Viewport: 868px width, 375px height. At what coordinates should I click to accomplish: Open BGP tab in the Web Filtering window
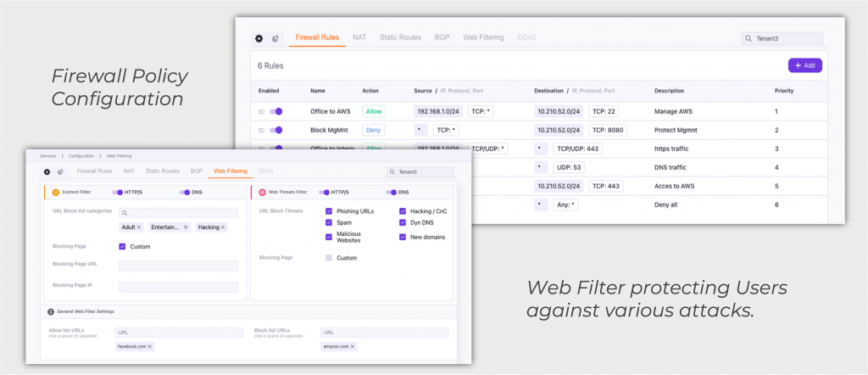[x=197, y=171]
